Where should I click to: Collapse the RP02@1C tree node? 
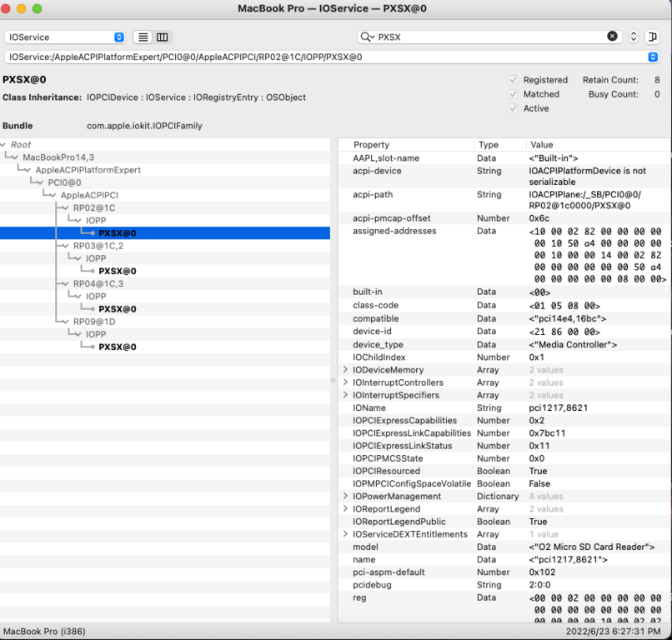pyautogui.click(x=65, y=208)
